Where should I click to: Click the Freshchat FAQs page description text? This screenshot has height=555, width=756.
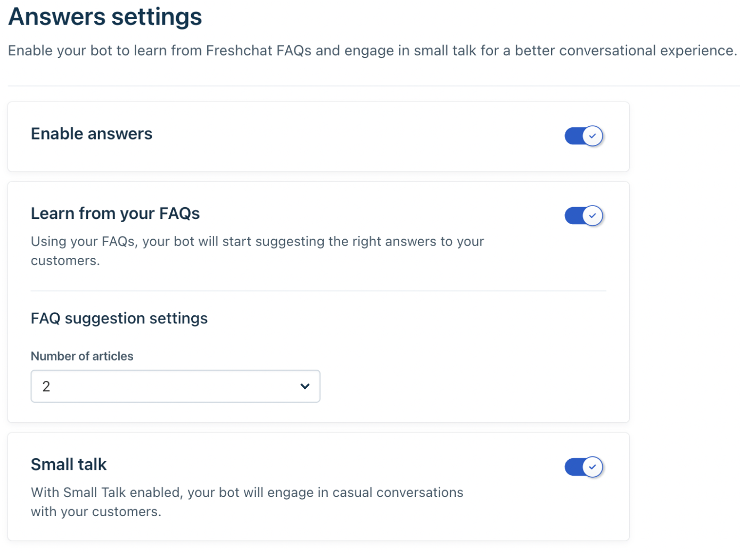tap(372, 51)
